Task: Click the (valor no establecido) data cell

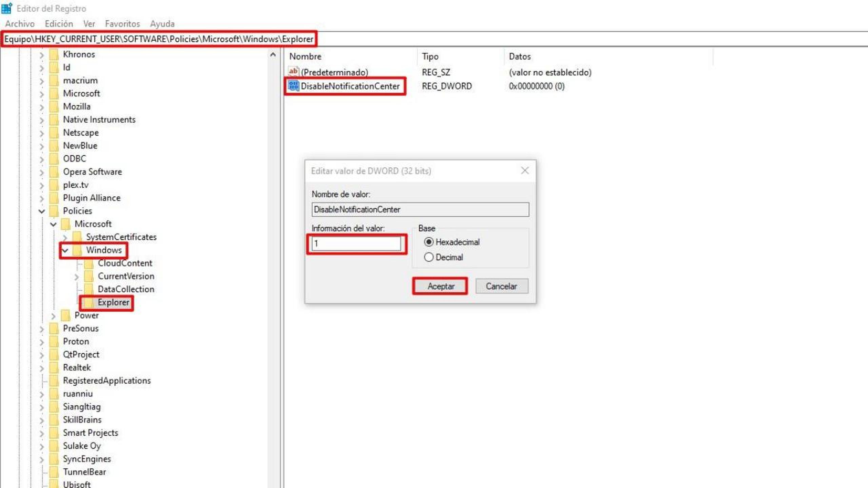Action: (x=550, y=72)
